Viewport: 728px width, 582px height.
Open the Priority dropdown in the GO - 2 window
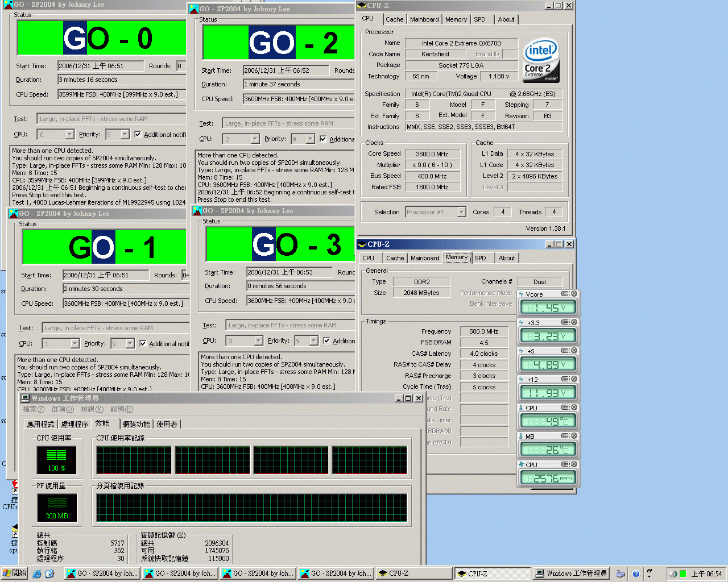[x=310, y=139]
